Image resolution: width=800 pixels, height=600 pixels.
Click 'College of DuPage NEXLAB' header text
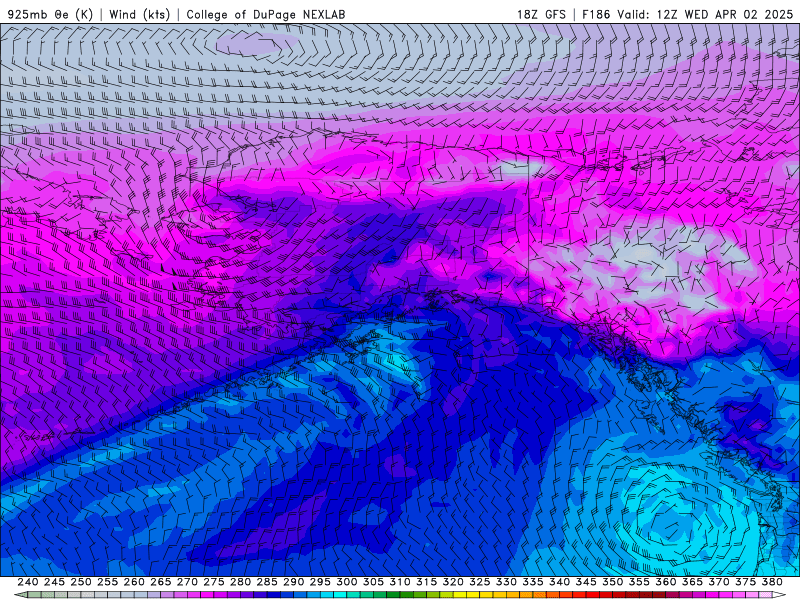point(266,14)
